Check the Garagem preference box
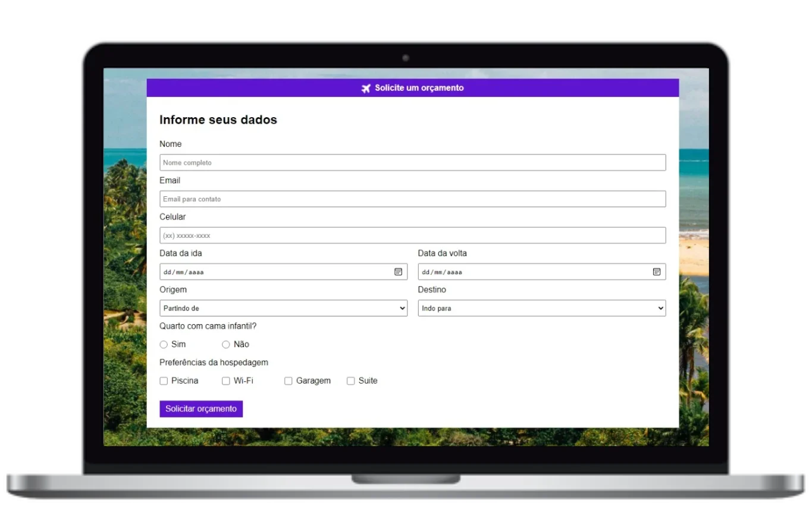This screenshot has width=812, height=512. pyautogui.click(x=288, y=381)
